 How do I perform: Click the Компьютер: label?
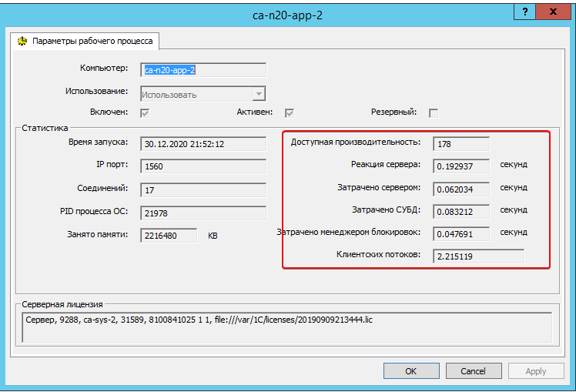click(104, 68)
